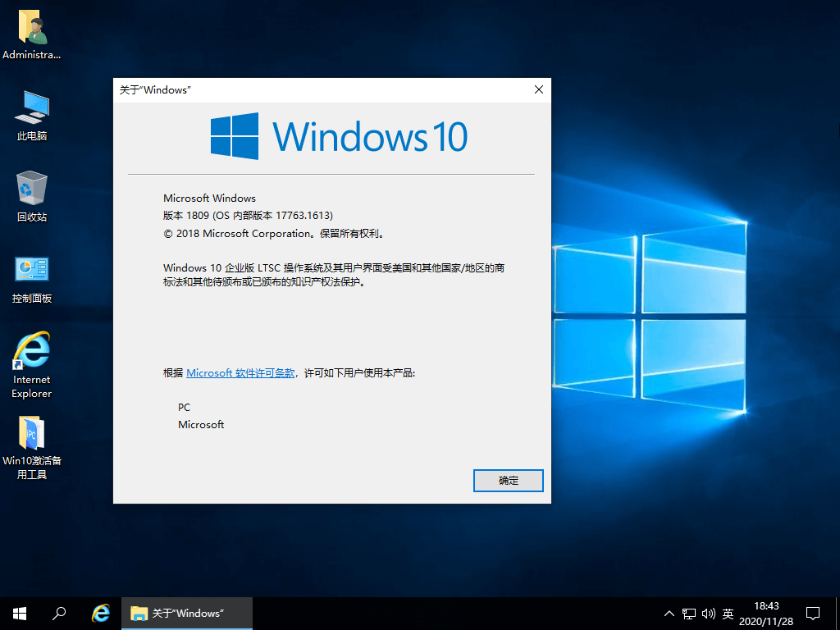Viewport: 840px width, 630px height.
Task: Launch Internet Explorer from the taskbar
Action: click(100, 614)
